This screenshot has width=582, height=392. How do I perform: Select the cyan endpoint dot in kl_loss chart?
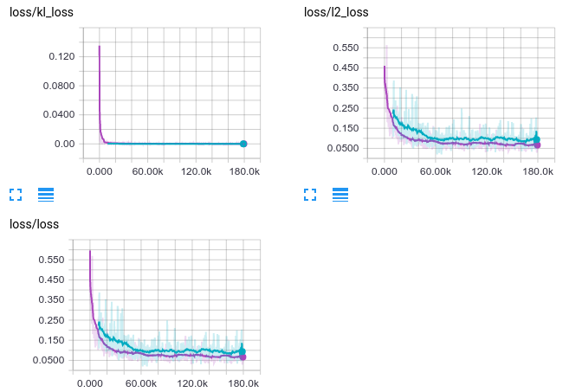[243, 144]
